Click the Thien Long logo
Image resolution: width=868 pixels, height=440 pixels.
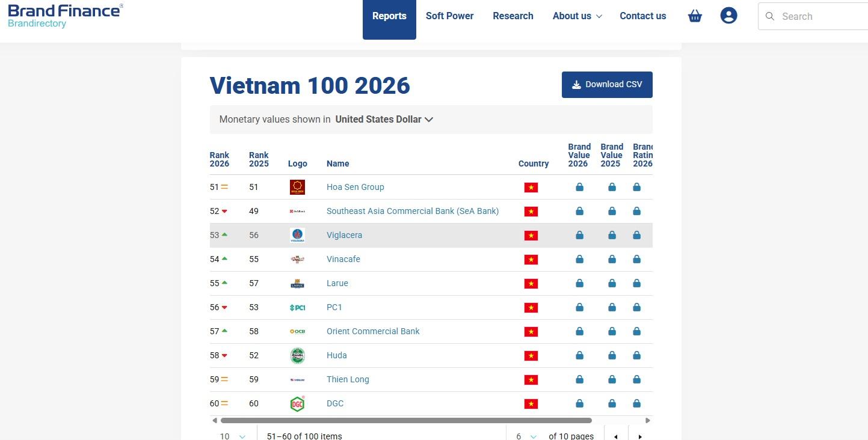(x=297, y=379)
